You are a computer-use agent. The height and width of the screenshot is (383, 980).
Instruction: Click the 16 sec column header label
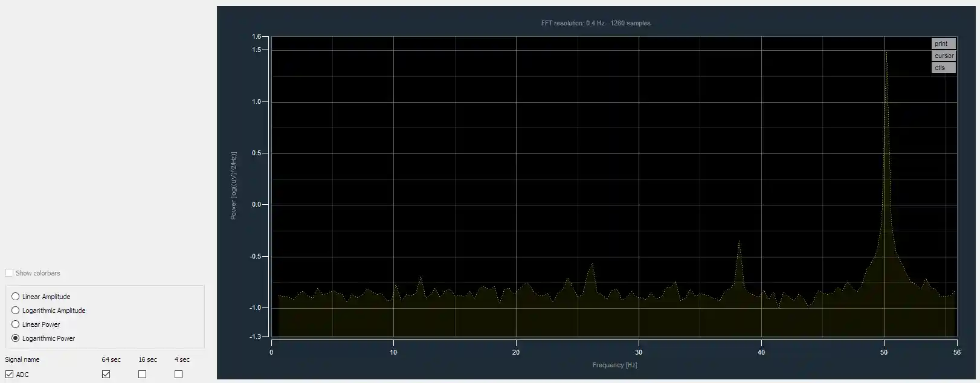pyautogui.click(x=147, y=359)
